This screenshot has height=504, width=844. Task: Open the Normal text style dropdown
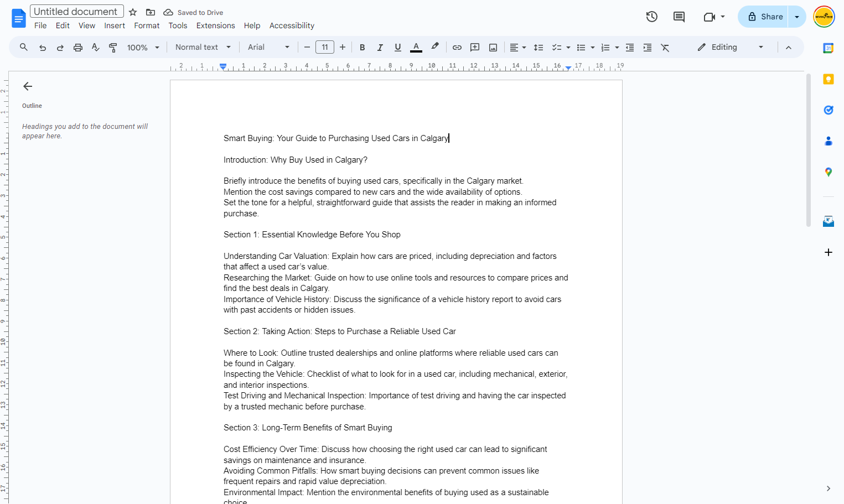[203, 48]
